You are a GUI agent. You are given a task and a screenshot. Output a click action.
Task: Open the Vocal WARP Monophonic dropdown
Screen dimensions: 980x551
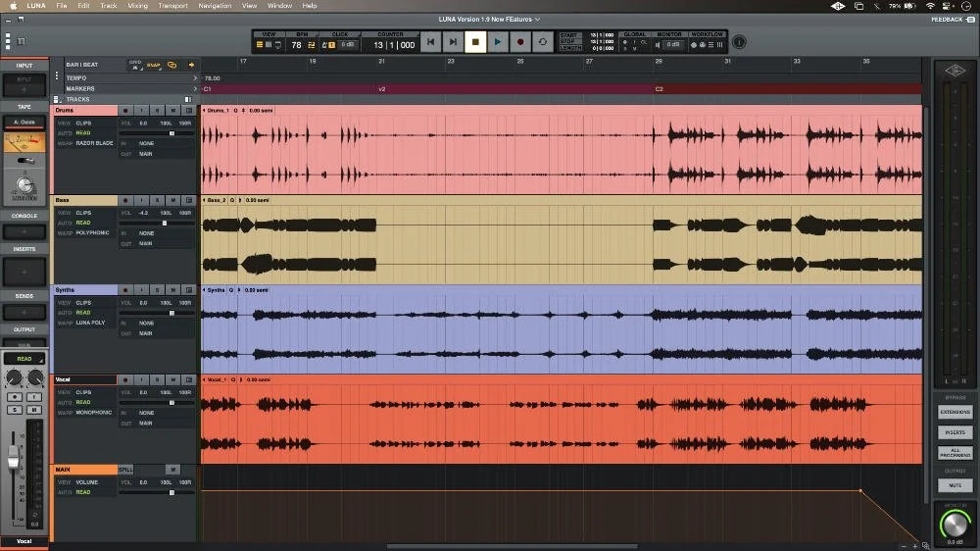click(94, 413)
